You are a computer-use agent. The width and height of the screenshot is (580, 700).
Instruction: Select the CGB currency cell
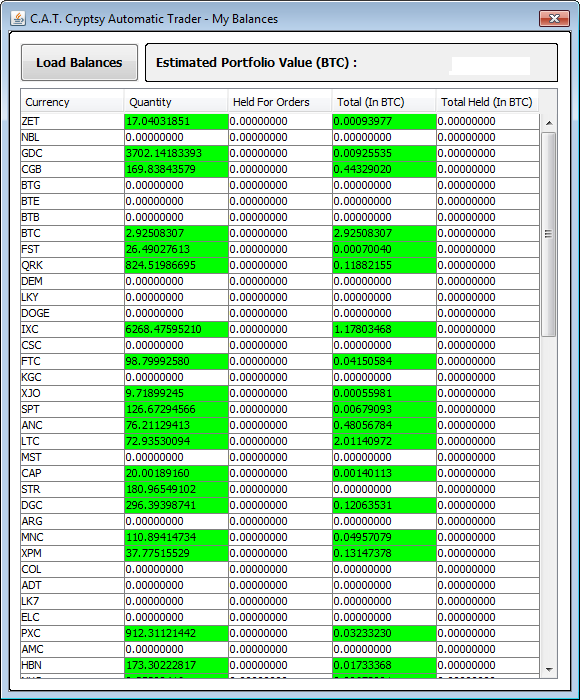(72, 170)
